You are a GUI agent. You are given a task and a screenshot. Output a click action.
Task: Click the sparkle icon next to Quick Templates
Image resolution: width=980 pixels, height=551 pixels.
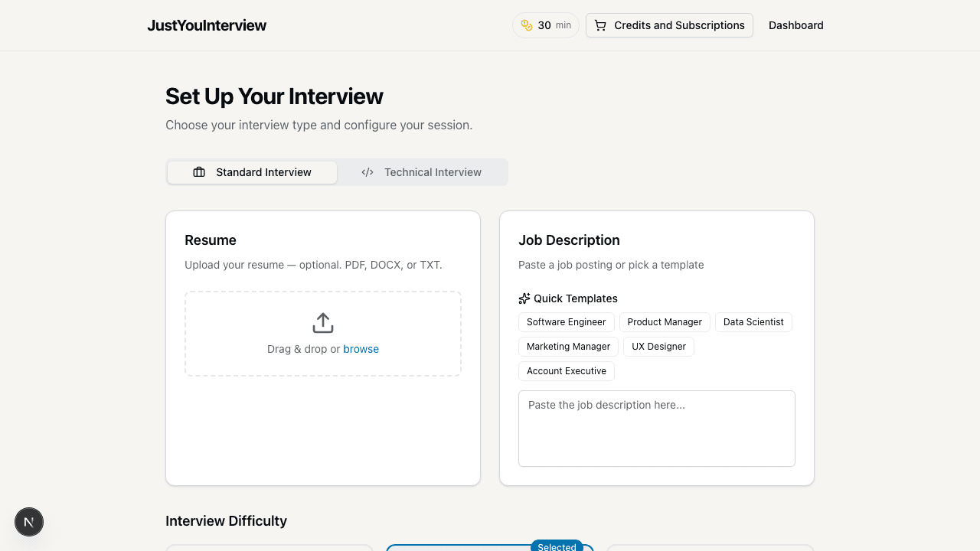524,298
